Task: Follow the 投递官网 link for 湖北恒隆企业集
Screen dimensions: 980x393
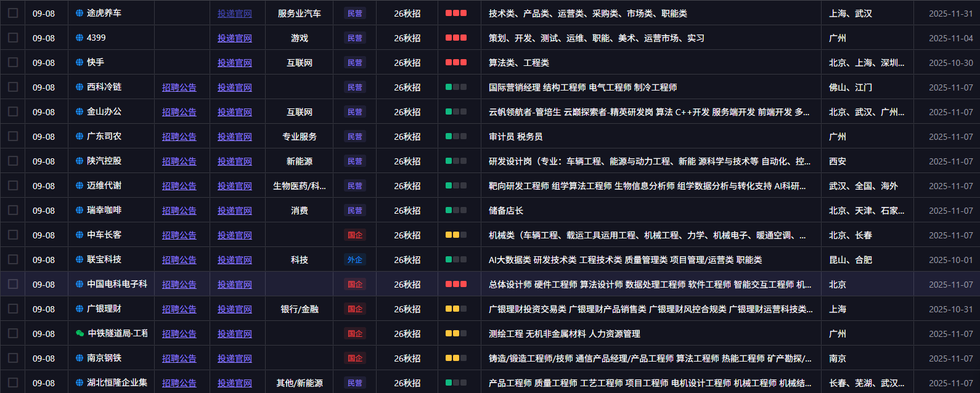Action: [235, 383]
